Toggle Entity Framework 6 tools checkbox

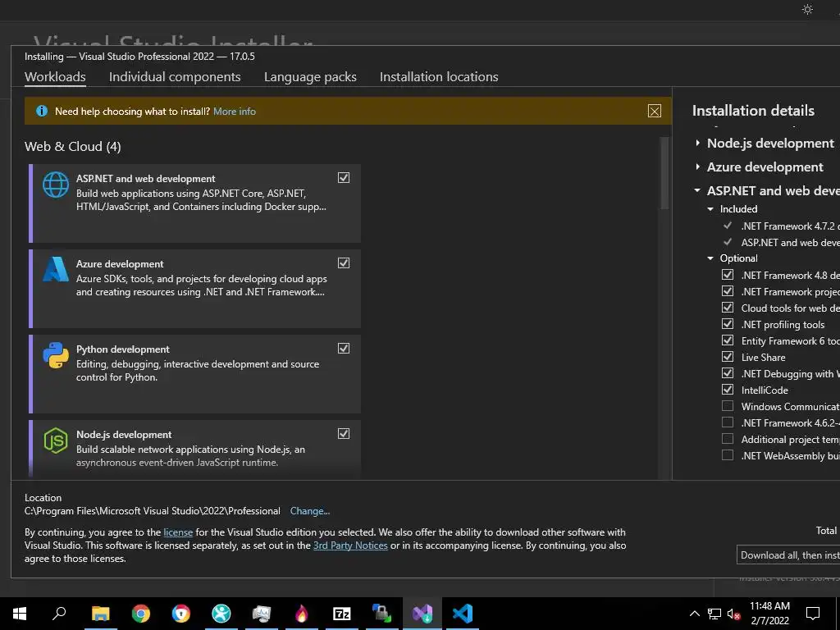tap(728, 340)
